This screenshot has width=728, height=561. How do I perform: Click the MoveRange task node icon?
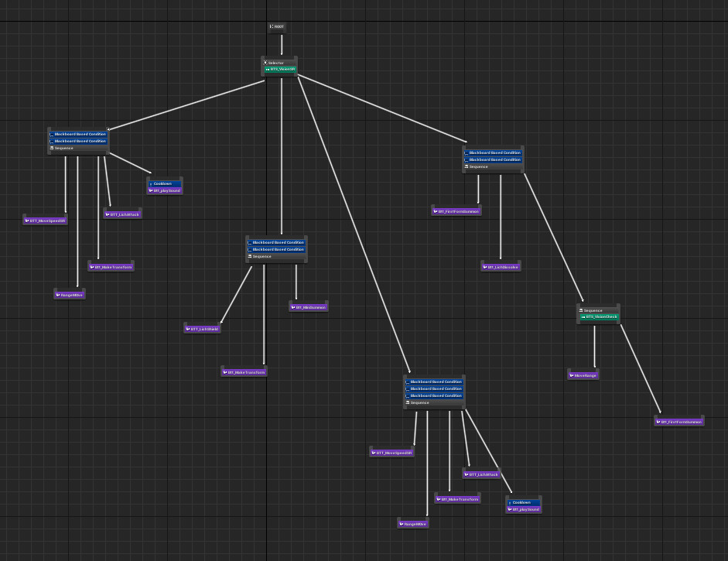click(x=570, y=375)
